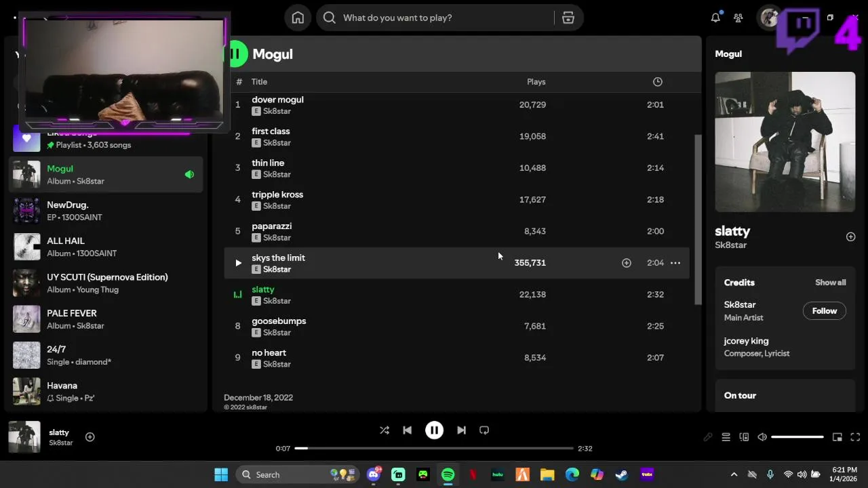Viewport: 868px width, 488px height.
Task: Open UY SCUTI (Supernova Edition) album
Action: click(x=106, y=283)
